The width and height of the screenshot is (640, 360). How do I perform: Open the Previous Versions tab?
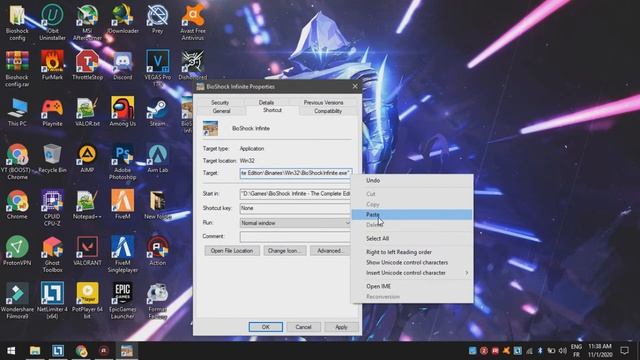(x=323, y=102)
